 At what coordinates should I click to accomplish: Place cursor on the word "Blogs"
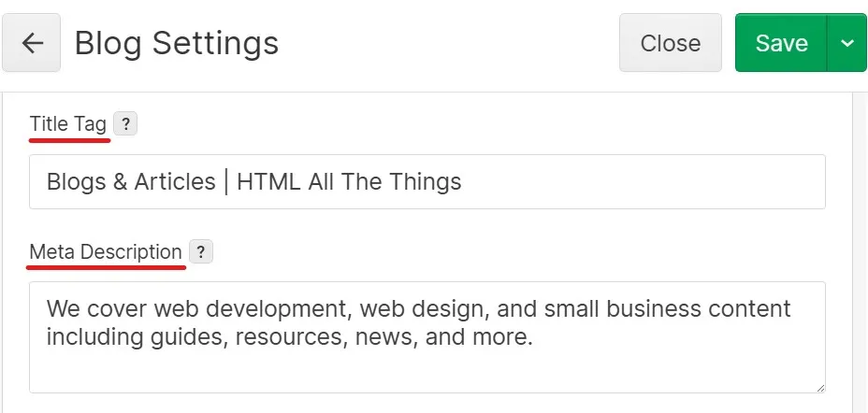pos(77,181)
